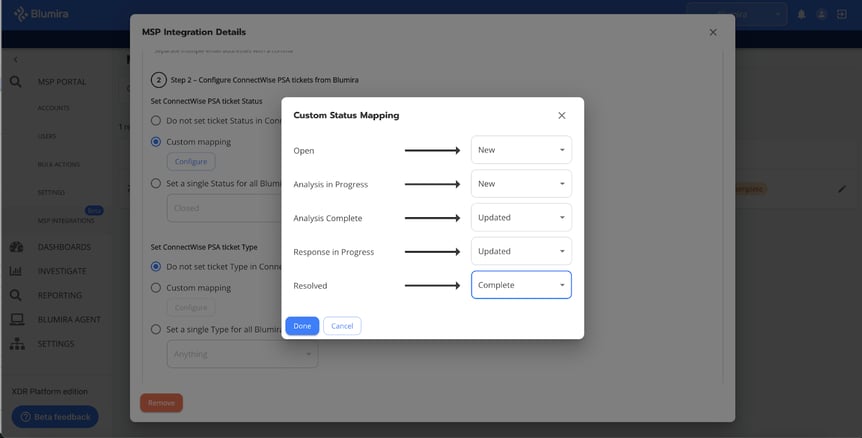Expand the Analysis Complete mapping dropdown
This screenshot has height=438, width=862.
click(x=521, y=217)
